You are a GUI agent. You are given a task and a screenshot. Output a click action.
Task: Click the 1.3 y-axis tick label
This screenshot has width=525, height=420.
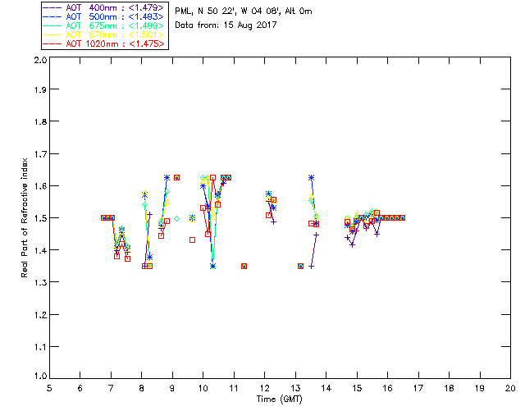(x=40, y=282)
